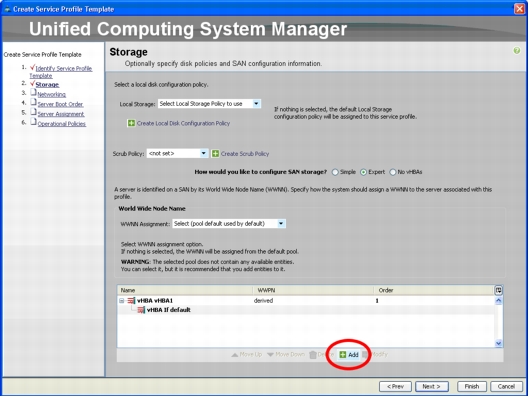Sort by Name column header
The height and width of the screenshot is (398, 529).
pyautogui.click(x=185, y=290)
